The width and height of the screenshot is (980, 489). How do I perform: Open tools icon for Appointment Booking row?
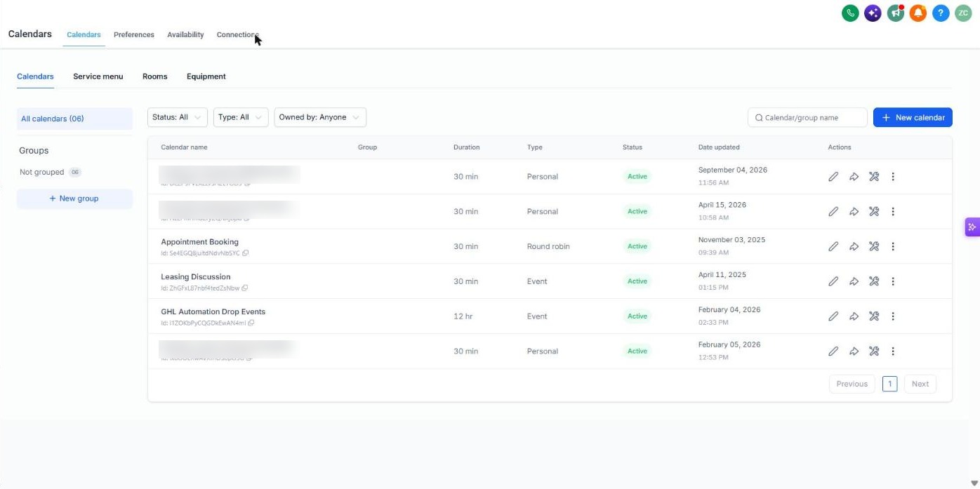click(874, 246)
